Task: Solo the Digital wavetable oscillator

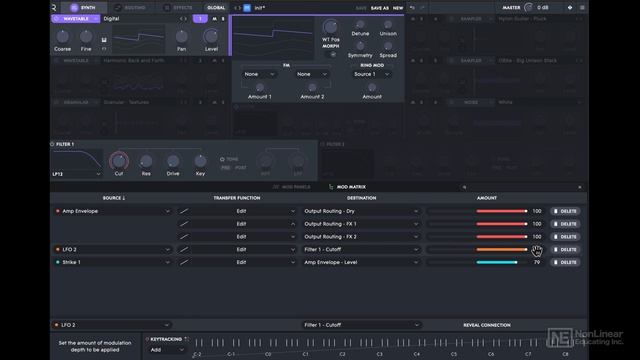Action: click(x=223, y=19)
